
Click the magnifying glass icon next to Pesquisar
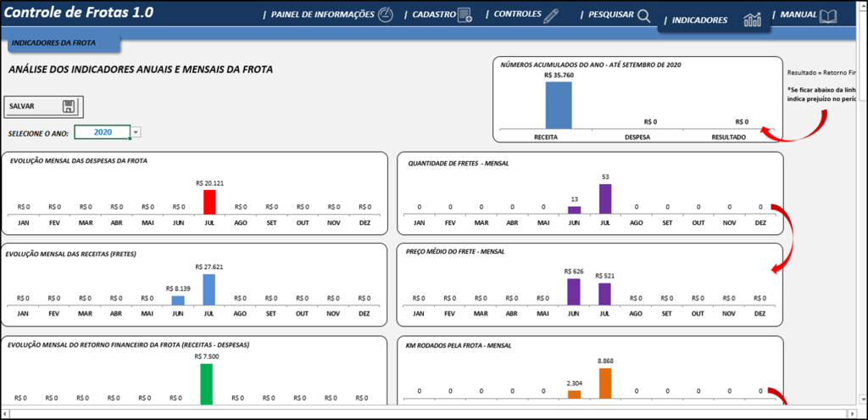click(643, 15)
